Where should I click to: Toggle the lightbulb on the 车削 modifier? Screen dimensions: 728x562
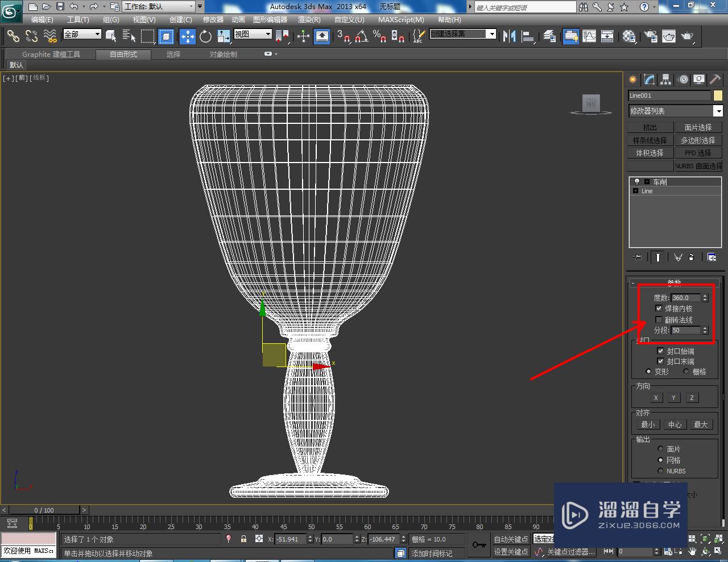click(x=636, y=182)
